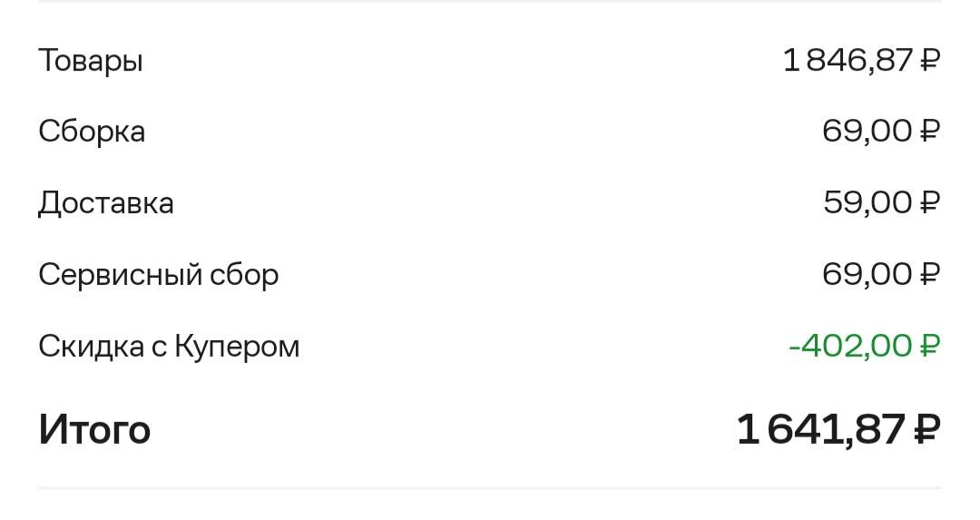The image size is (980, 520).
Task: Tap the Товары row label
Action: 91,62
